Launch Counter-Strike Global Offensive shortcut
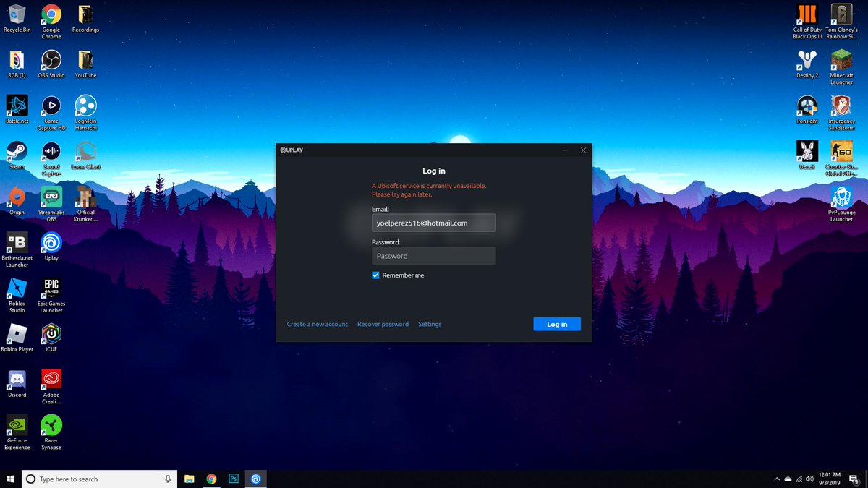Viewport: 868px width, 488px height. pos(841,158)
